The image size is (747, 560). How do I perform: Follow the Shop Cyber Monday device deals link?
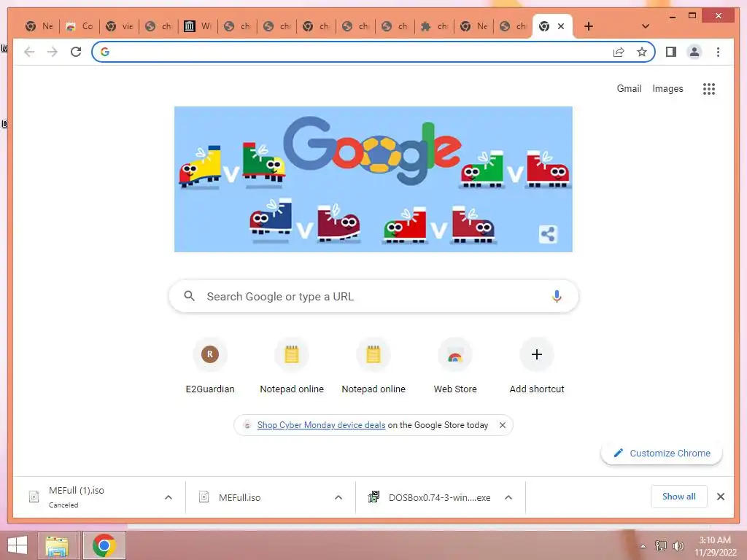tap(321, 425)
